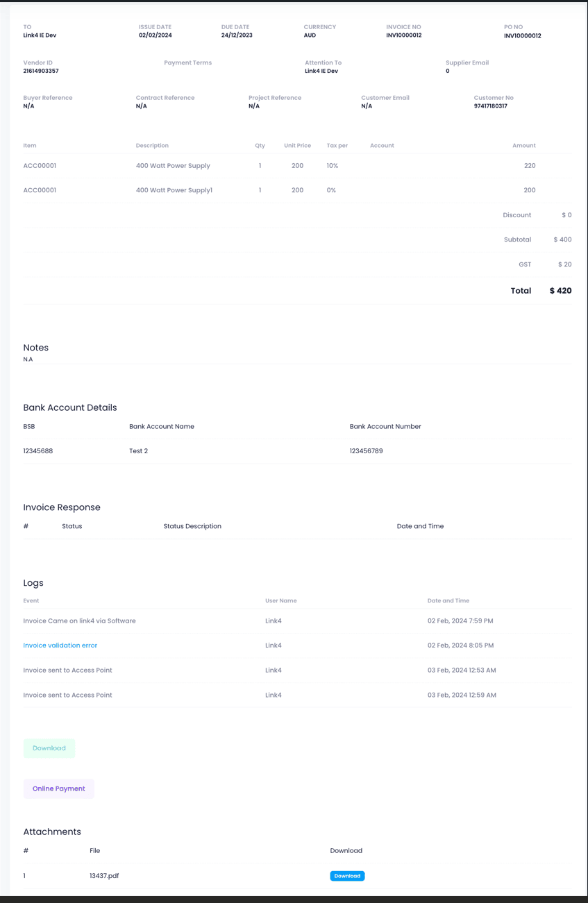Open the Online Payment button
Image resolution: width=588 pixels, height=903 pixels.
click(x=59, y=788)
